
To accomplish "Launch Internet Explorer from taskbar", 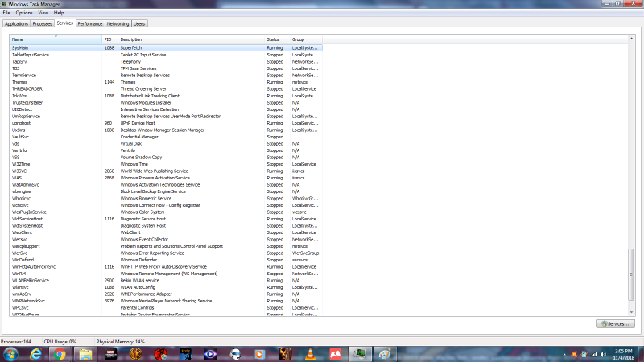I will [35, 354].
